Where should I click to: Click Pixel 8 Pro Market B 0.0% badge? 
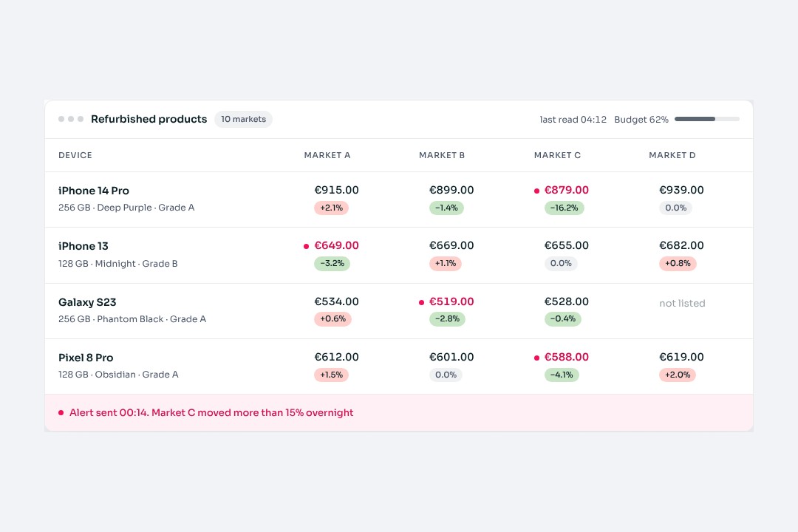[446, 375]
